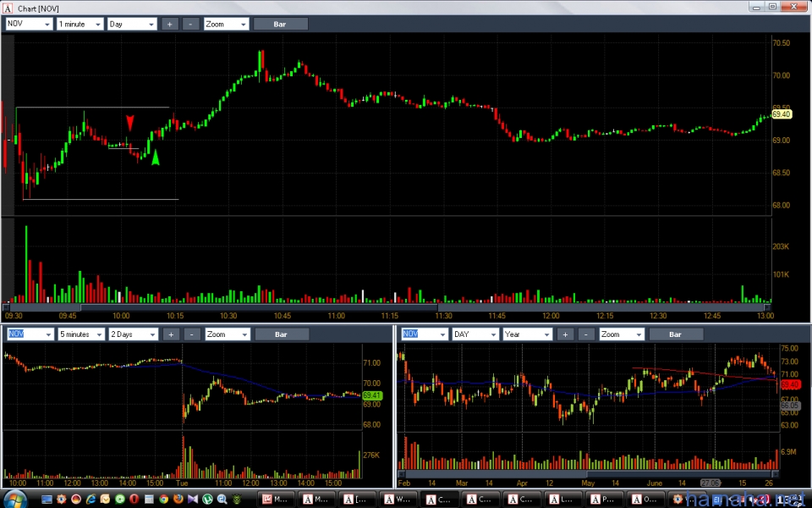
Task: Switch to the taskbar window labeled "W..."
Action: point(398,499)
